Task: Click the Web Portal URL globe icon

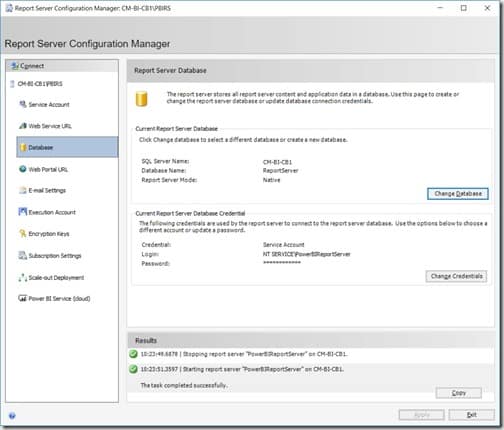Action: point(22,169)
